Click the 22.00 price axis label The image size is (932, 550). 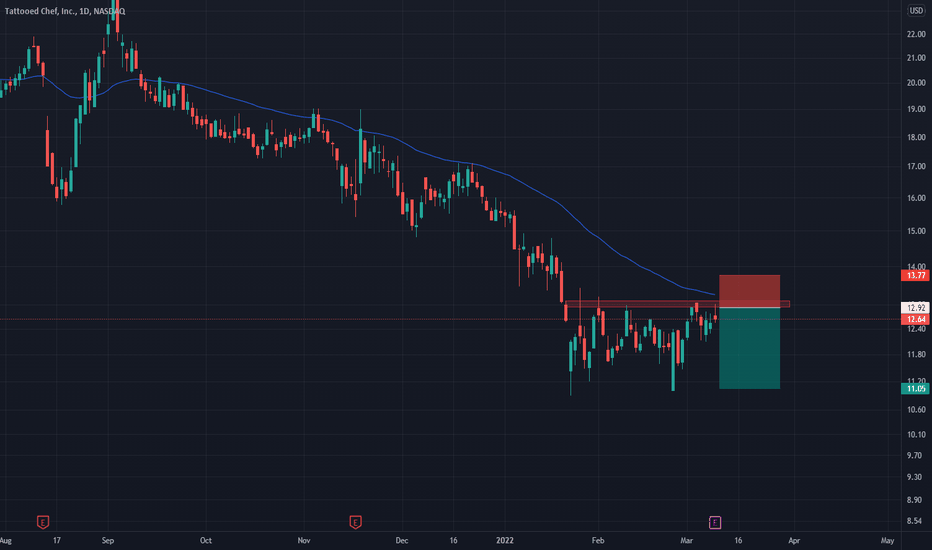(916, 34)
